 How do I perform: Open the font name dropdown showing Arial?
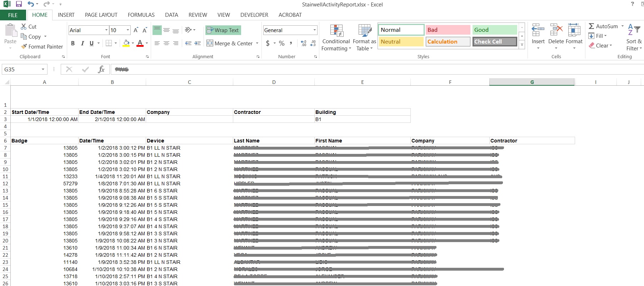(x=106, y=30)
